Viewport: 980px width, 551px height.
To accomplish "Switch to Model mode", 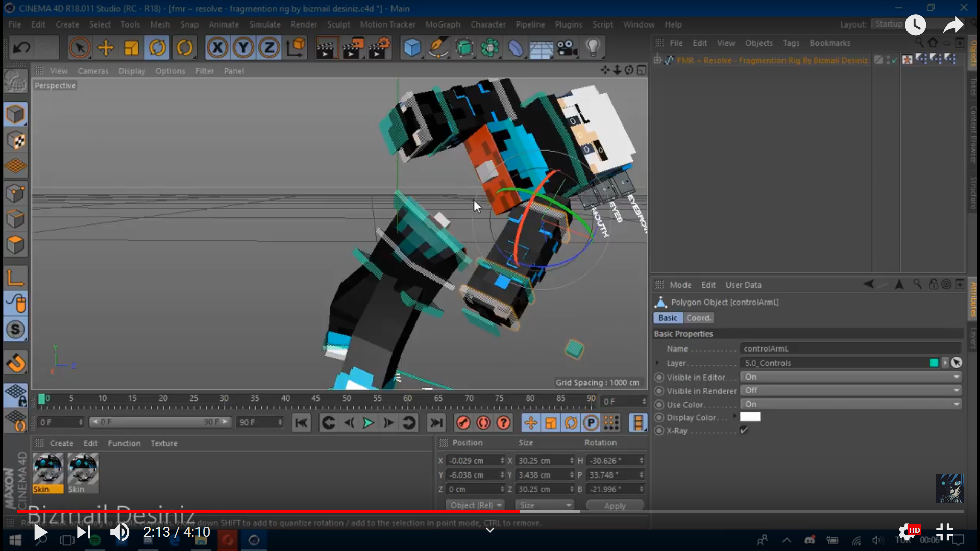I will click(x=15, y=114).
